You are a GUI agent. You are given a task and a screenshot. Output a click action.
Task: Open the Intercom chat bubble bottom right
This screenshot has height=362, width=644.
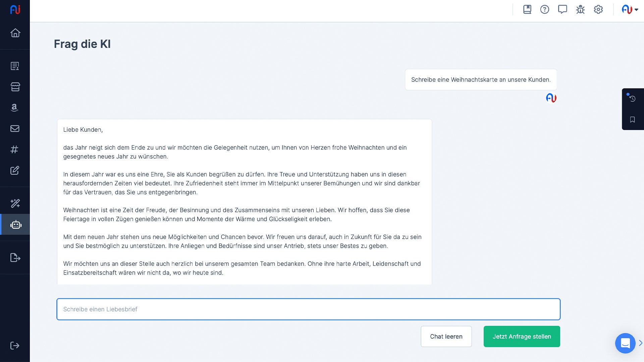(x=625, y=343)
